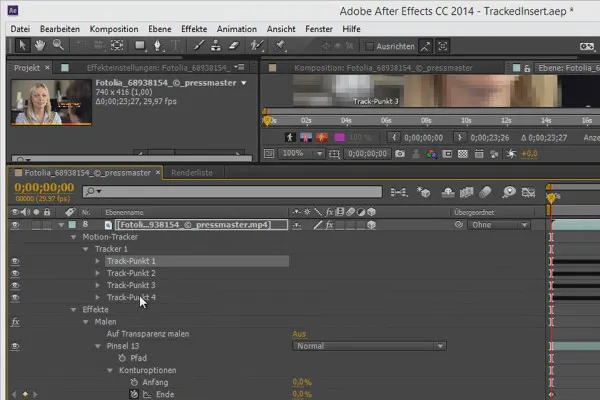Screen dimensions: 600x400
Task: Select the Clone Stamp tool
Action: 216,46
